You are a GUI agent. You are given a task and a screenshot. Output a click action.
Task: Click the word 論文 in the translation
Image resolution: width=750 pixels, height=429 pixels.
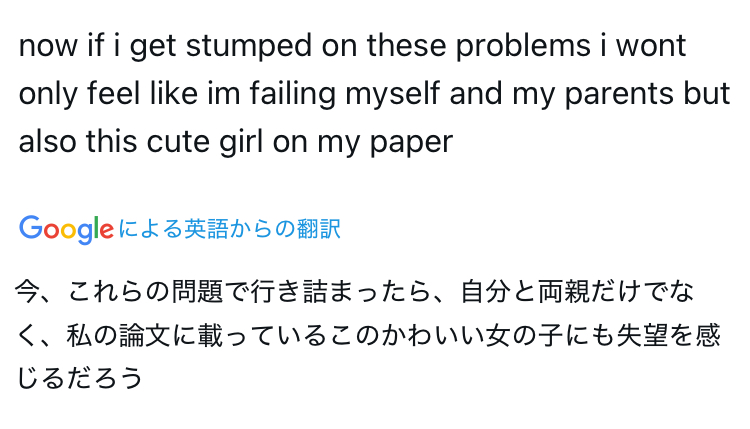click(x=145, y=335)
